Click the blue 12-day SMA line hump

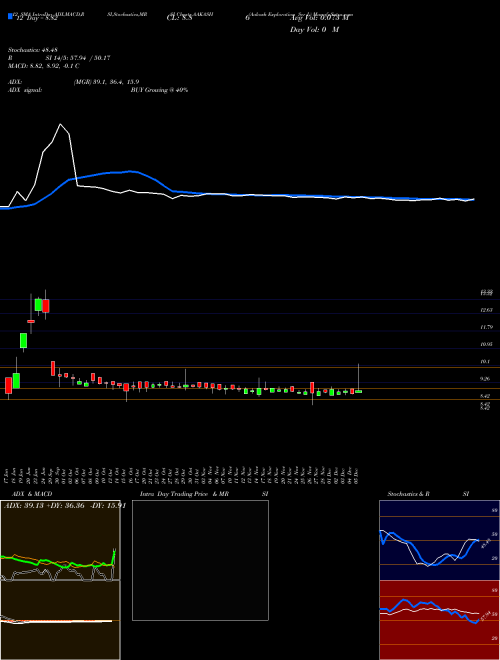pos(130,171)
